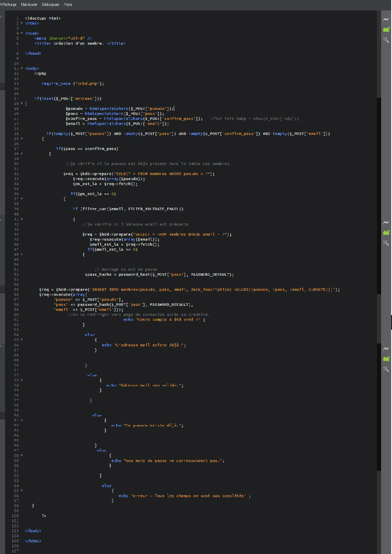The width and height of the screenshot is (392, 554).
Task: Click the lowest Live Preview lightning icon
Action: pyautogui.click(x=386, y=348)
